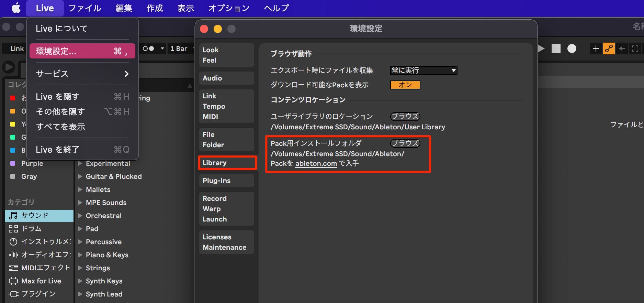Open the 1 Bar quantization dropdown

pyautogui.click(x=181, y=48)
